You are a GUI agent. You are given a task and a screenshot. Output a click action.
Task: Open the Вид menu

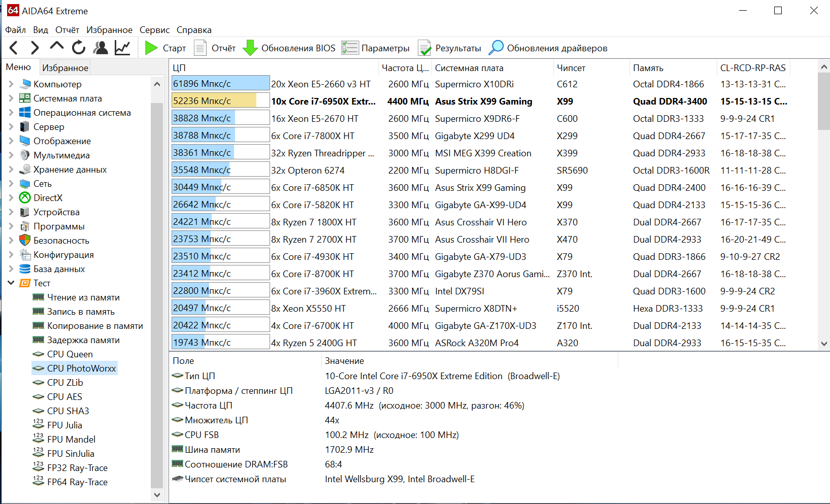tap(41, 30)
